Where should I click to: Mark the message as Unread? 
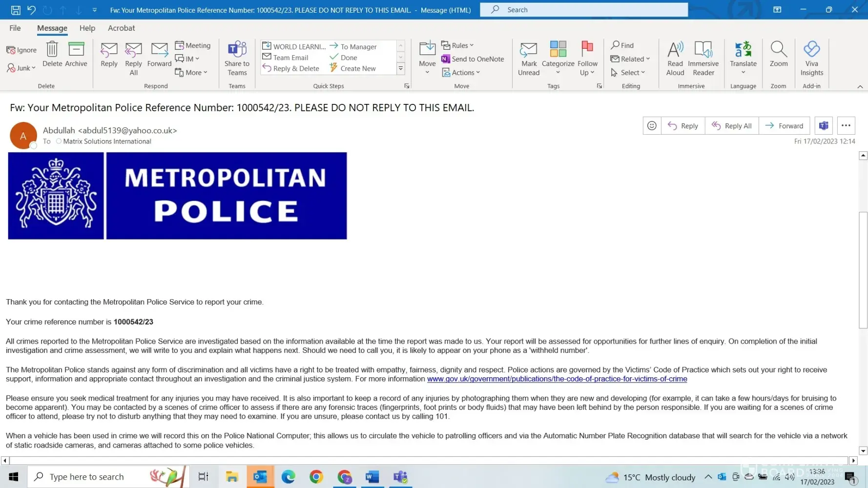529,59
